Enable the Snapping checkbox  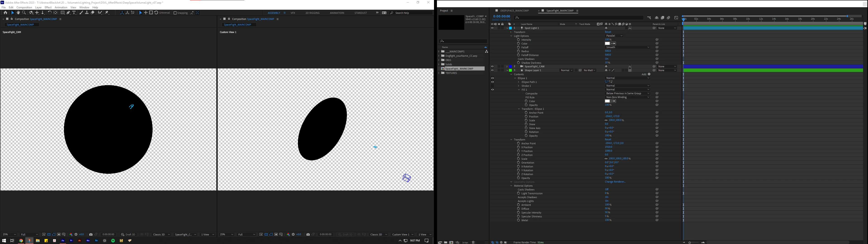[x=175, y=13]
